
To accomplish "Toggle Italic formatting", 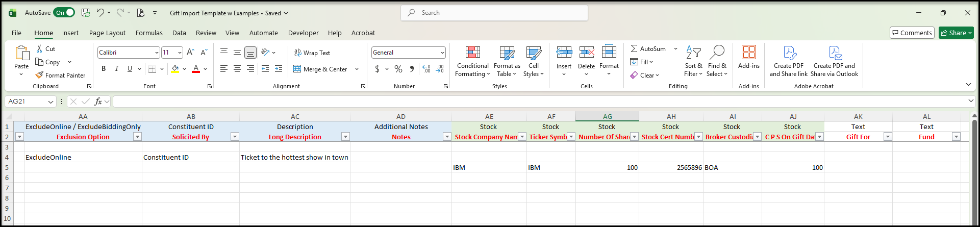I will pos(117,69).
